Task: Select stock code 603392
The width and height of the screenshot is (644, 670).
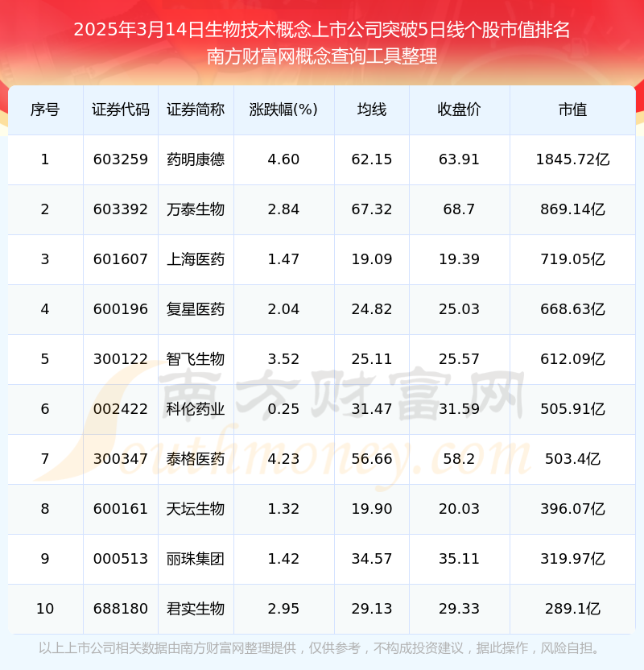Action: click(121, 209)
